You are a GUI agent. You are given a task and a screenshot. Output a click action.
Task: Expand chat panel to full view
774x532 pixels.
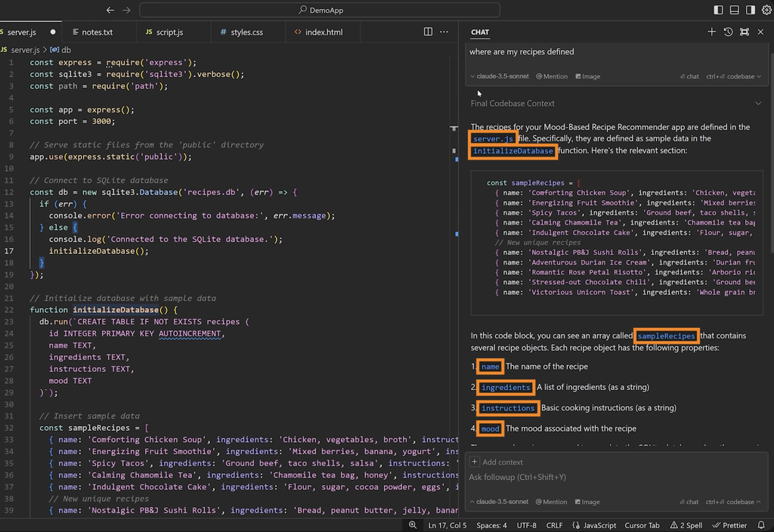[x=745, y=32]
